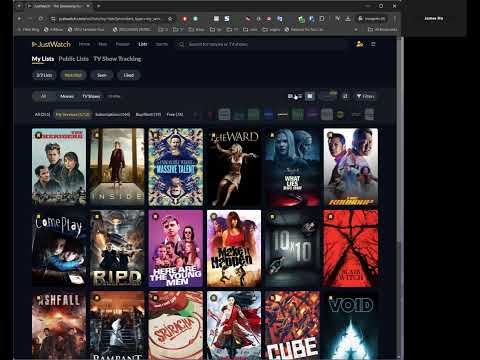Open the Sports nav item
This screenshot has width=480, height=360.
162,44
